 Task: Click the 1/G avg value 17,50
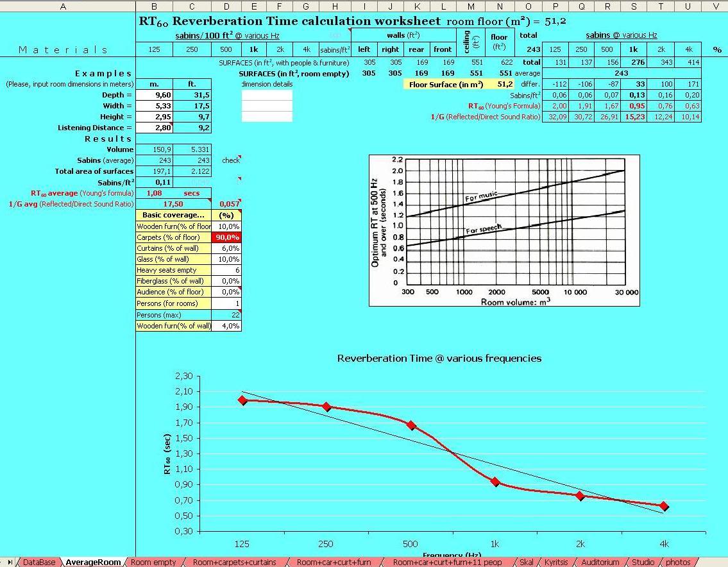click(x=173, y=204)
